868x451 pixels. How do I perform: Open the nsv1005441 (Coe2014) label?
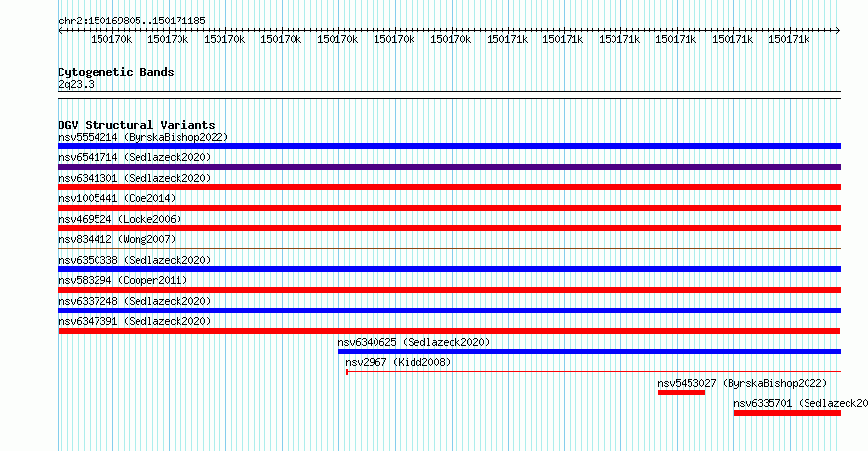click(117, 198)
